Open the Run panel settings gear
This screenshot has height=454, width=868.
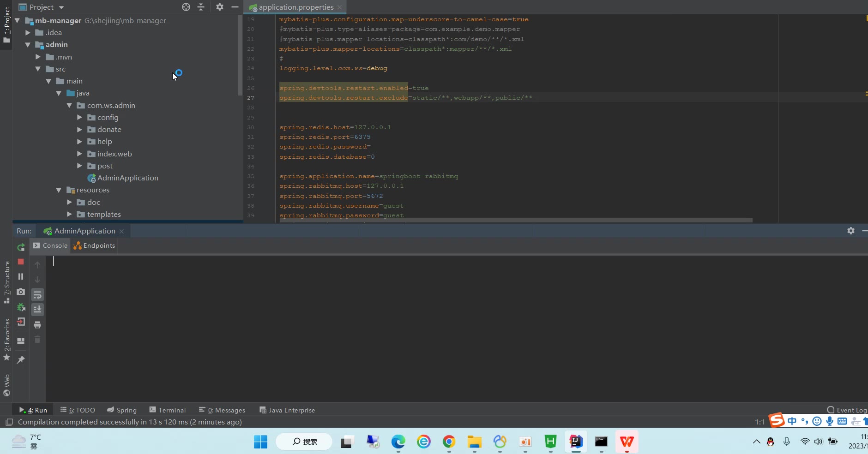850,231
